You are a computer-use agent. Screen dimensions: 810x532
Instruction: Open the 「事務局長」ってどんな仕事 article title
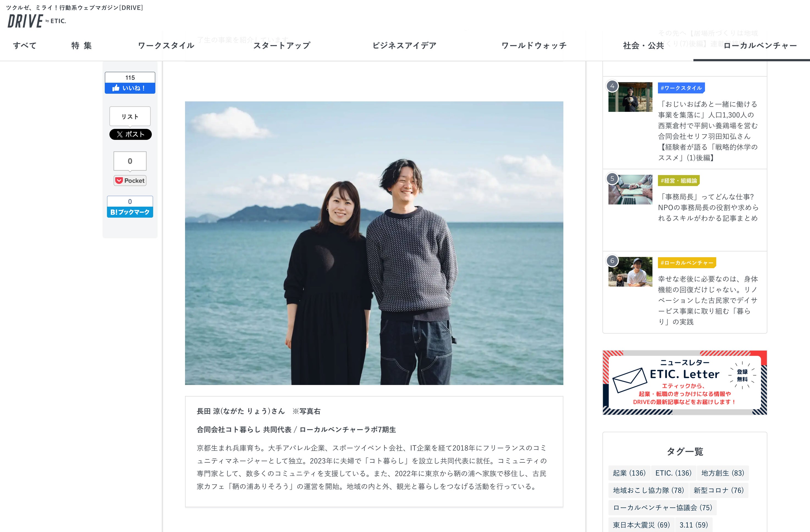(x=708, y=207)
